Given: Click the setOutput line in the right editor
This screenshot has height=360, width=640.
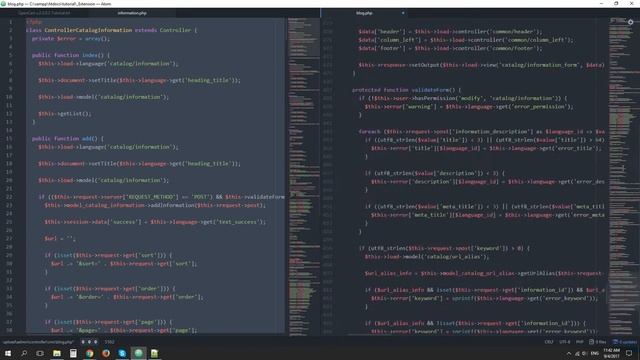Looking at the screenshot, I should point(482,65).
